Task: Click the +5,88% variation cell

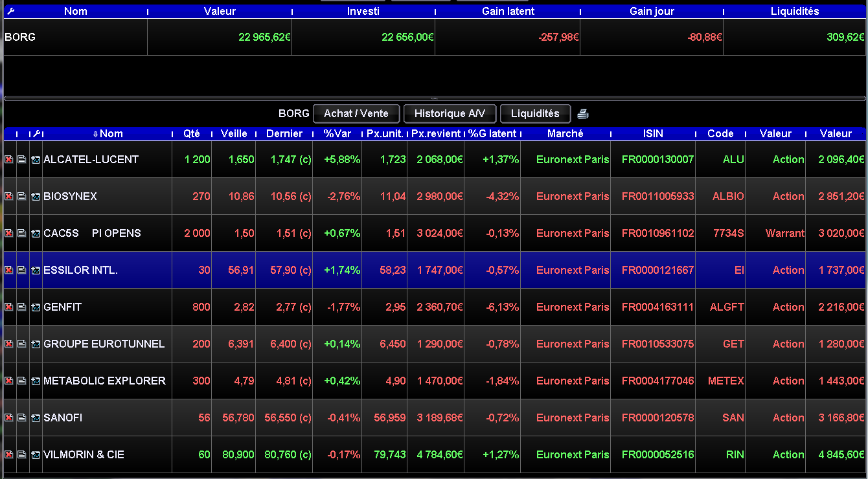Action: pyautogui.click(x=337, y=159)
